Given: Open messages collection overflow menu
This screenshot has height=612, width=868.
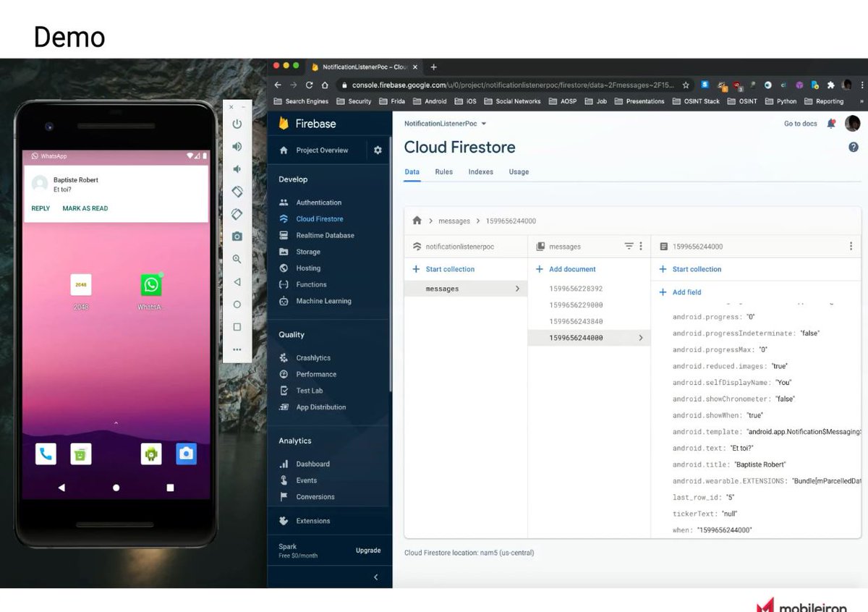Looking at the screenshot, I should pos(641,247).
